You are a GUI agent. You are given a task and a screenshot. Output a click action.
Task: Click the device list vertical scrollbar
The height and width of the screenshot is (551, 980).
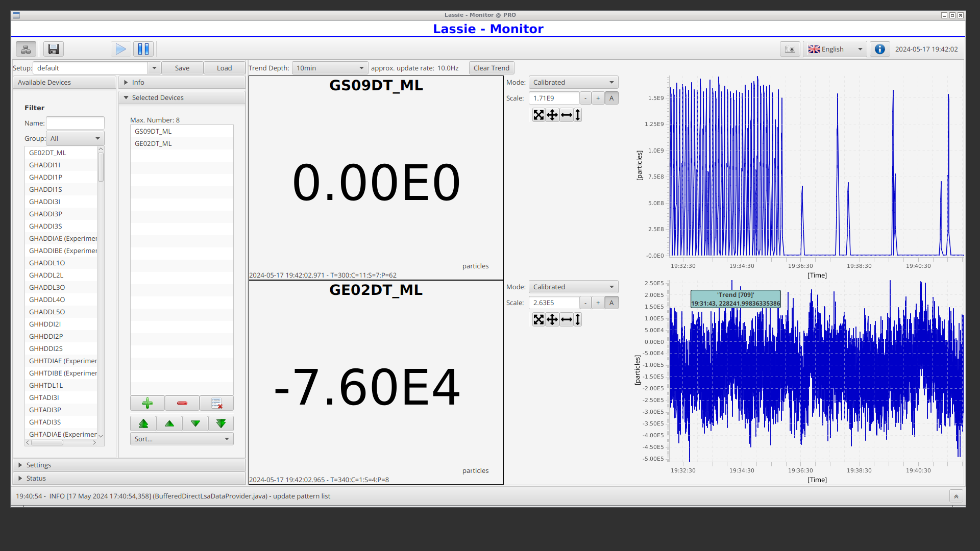pyautogui.click(x=101, y=292)
